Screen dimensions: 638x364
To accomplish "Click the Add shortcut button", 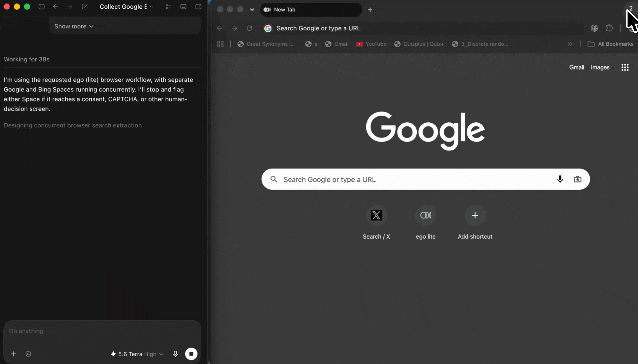I will [x=475, y=222].
